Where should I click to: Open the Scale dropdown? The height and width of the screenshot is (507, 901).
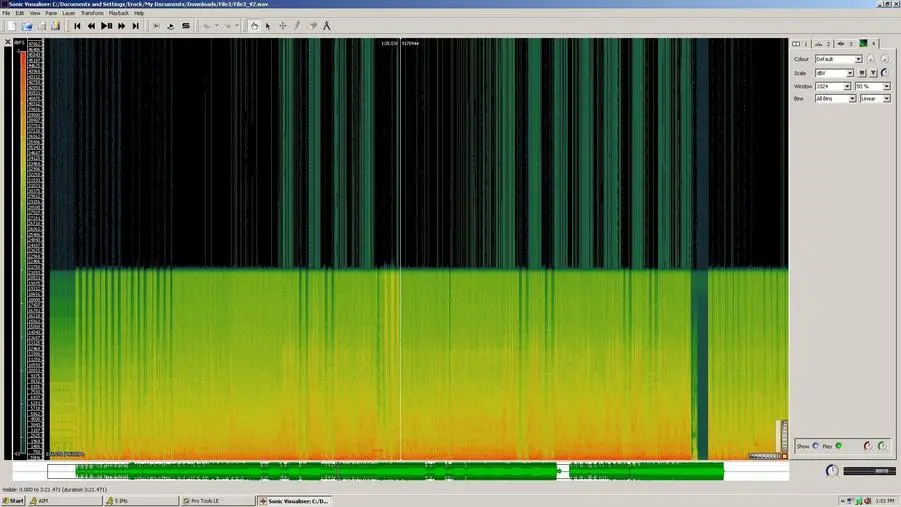click(834, 73)
